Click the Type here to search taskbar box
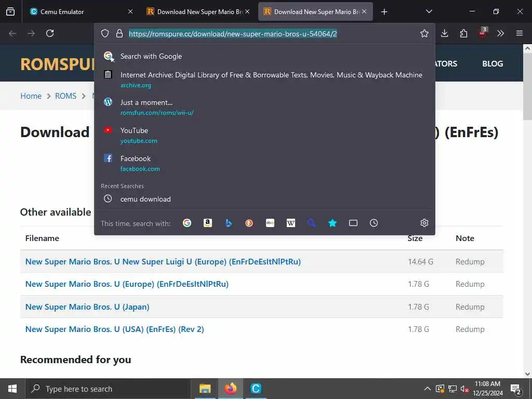This screenshot has height=399, width=532. [108, 389]
